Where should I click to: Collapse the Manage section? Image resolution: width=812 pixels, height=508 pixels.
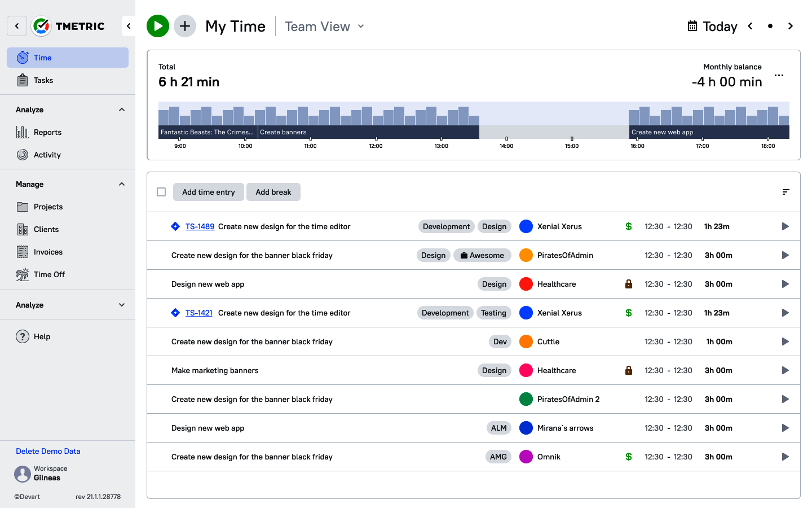coord(122,184)
